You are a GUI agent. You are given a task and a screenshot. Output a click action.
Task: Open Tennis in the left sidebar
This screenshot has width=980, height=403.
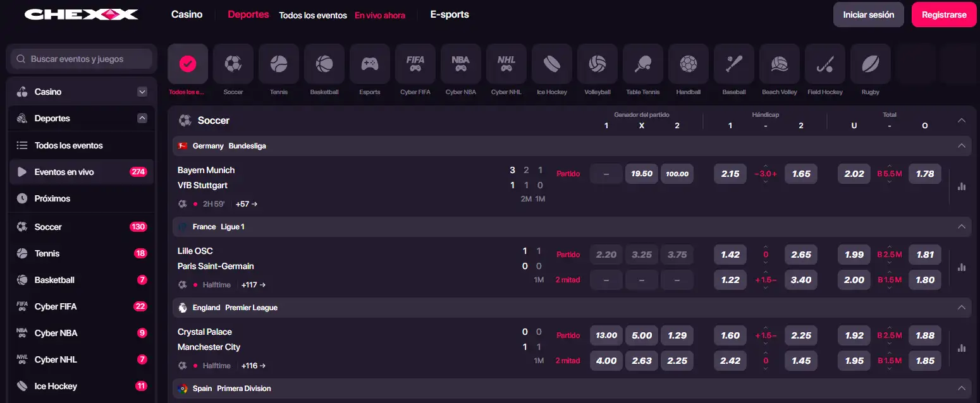coord(82,253)
